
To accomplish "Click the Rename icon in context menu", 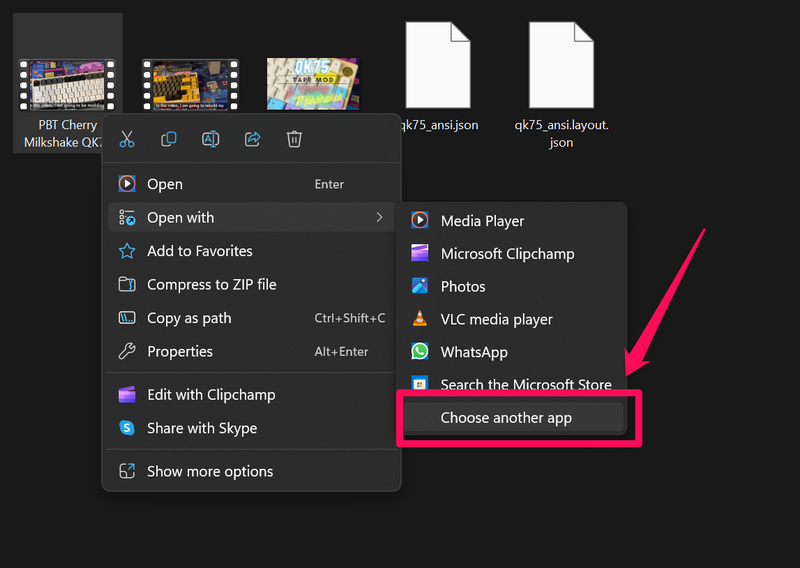I will coord(211,140).
